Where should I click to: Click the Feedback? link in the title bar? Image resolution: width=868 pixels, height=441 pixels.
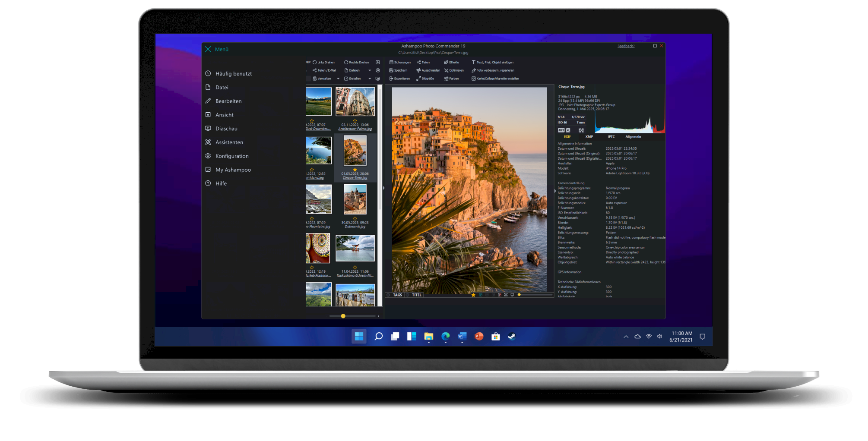(626, 46)
